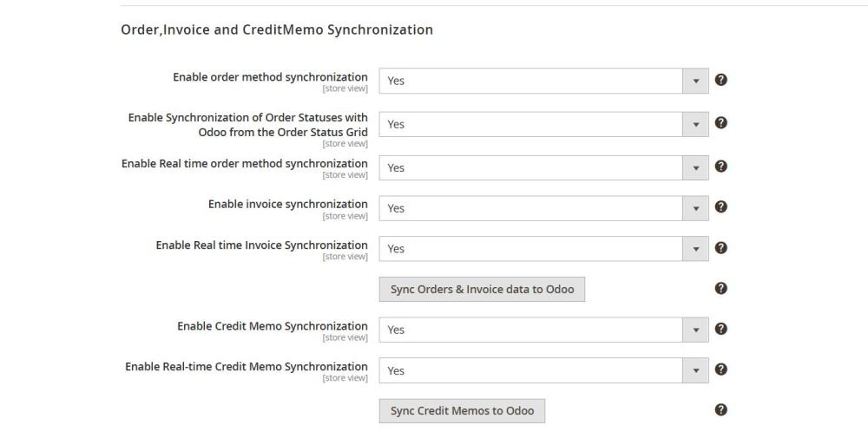This screenshot has height=438, width=868.
Task: Click Order,Invoice and CreditMemo Synchronization heading
Action: [277, 29]
